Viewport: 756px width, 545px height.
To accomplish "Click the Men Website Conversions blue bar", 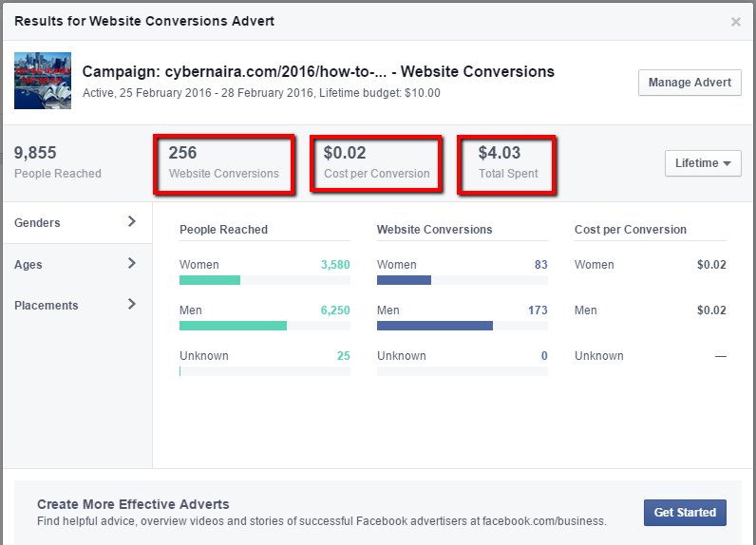I will 434,326.
